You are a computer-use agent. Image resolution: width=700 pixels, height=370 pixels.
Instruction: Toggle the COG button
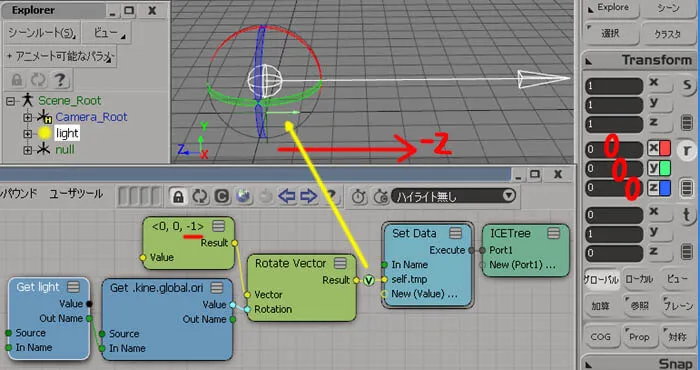601,337
